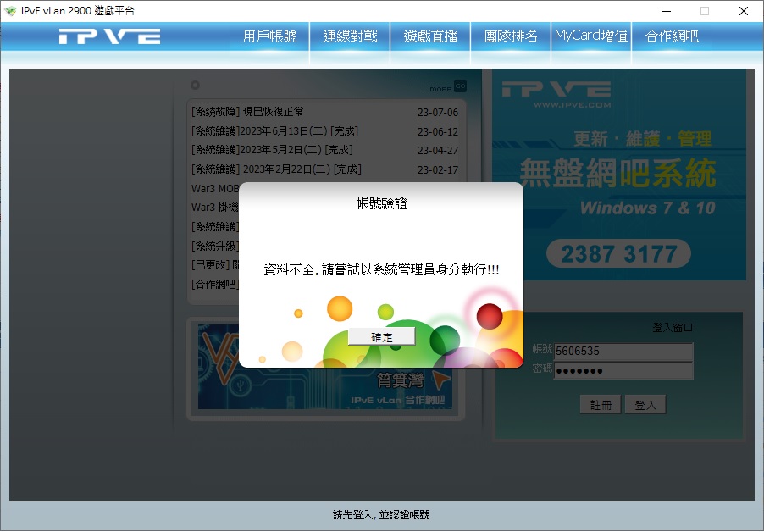Viewport: 764px width, 532px height.
Task: Open news item 現已恢復正常
Action: point(247,112)
